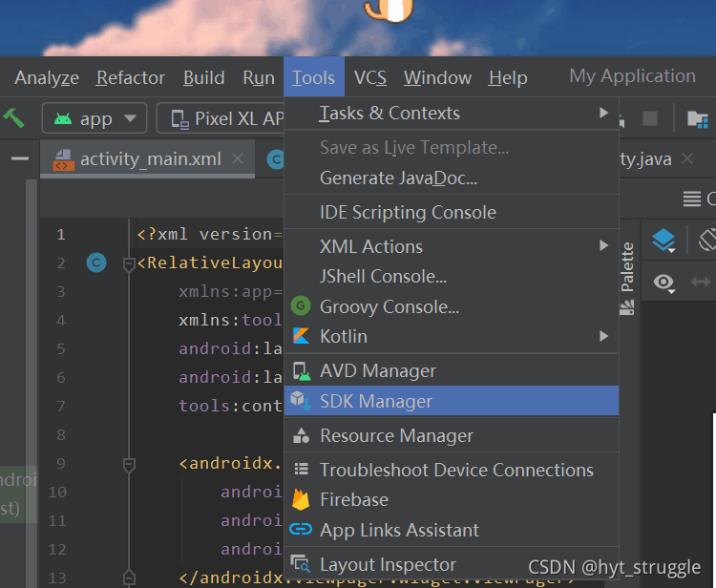Toggle the view options eye icon

pos(663,283)
